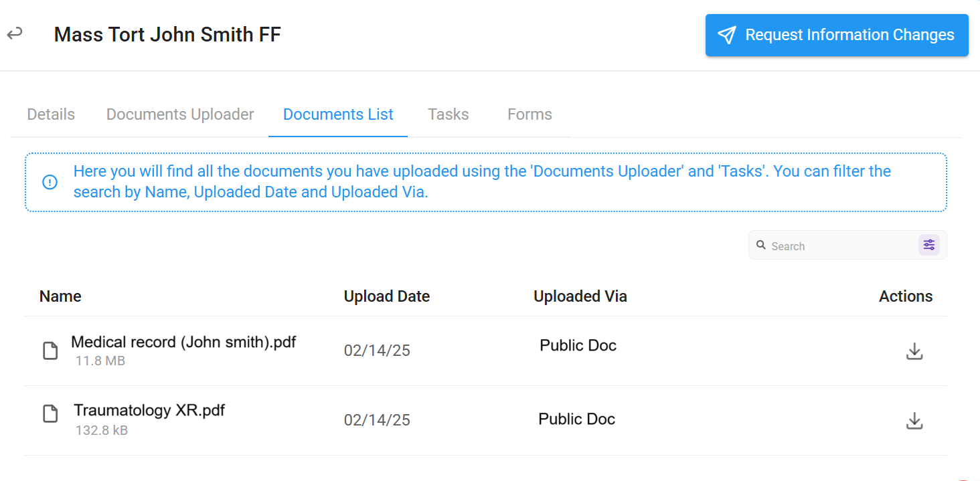Click Request Information Changes button

(x=837, y=35)
